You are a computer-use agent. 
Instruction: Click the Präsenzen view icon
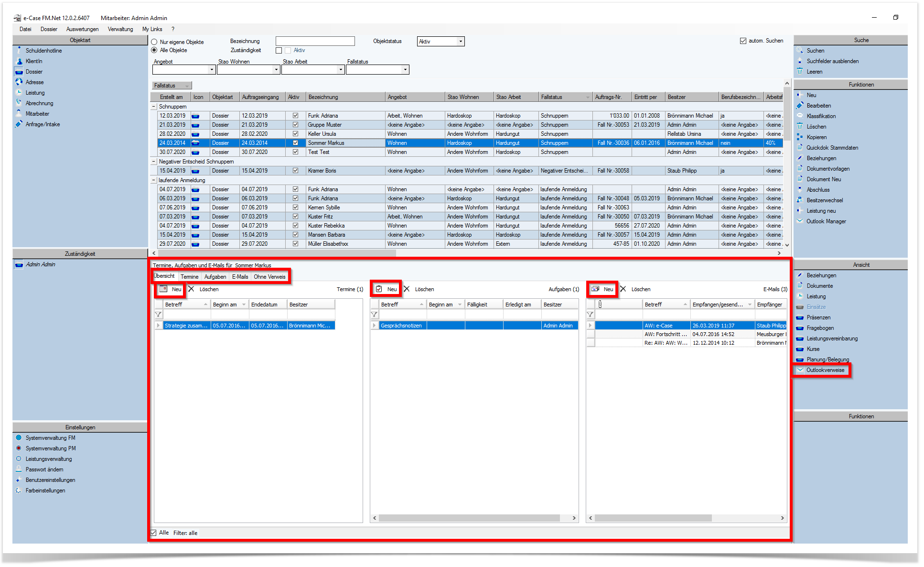[x=800, y=317]
